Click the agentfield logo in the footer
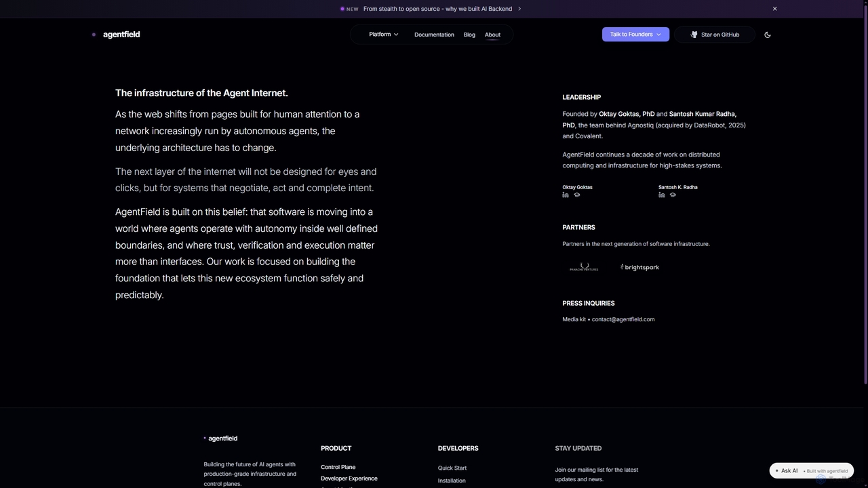868x488 pixels. tap(220, 439)
